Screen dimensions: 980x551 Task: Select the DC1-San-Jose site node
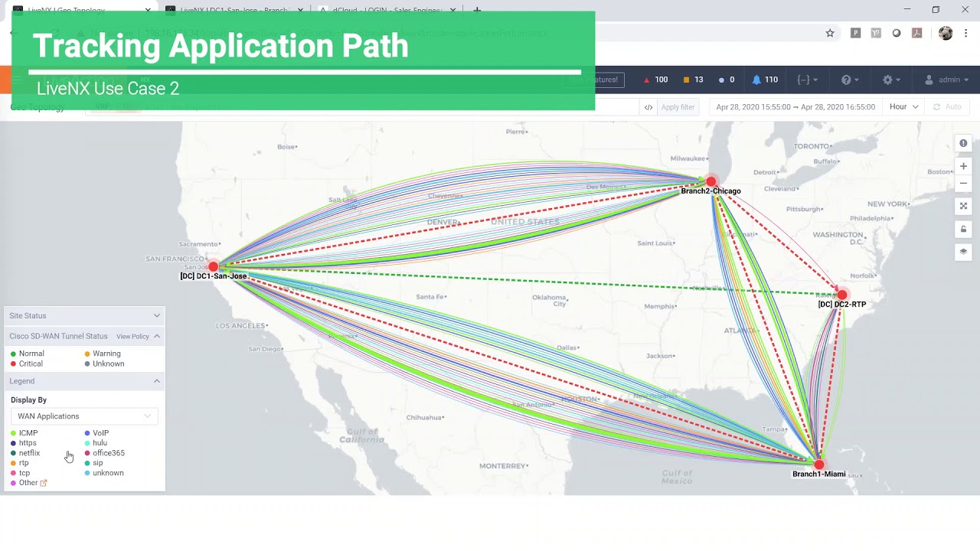click(213, 266)
